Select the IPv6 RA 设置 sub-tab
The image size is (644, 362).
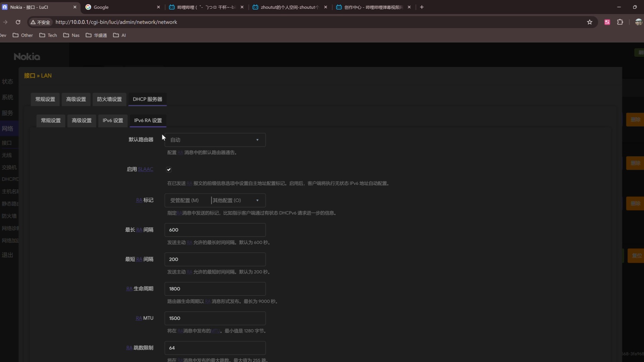click(148, 120)
